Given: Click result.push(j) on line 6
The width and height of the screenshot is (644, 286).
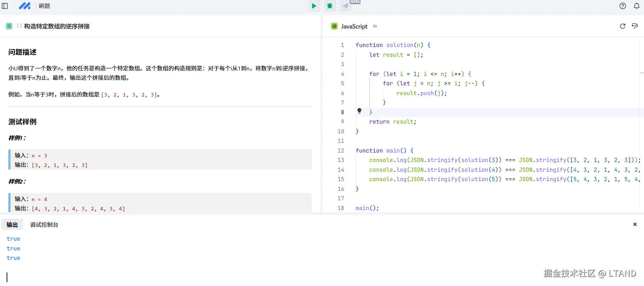Looking at the screenshot, I should pos(422,93).
